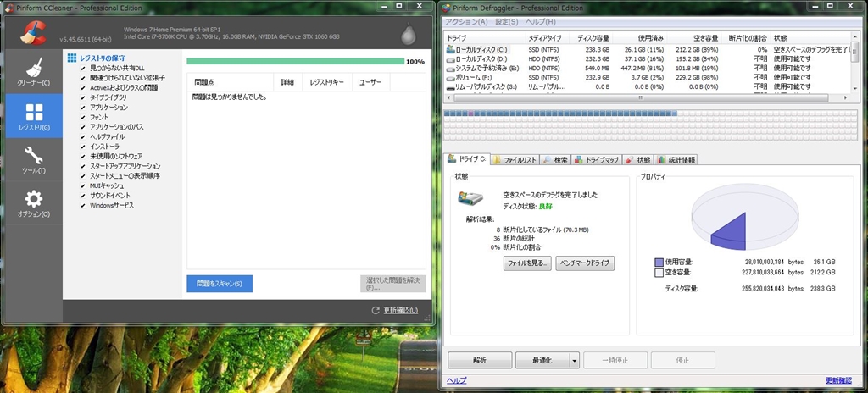Select ボリューム (F:) drive icon
Screen dimensions: 868x393
point(451,77)
